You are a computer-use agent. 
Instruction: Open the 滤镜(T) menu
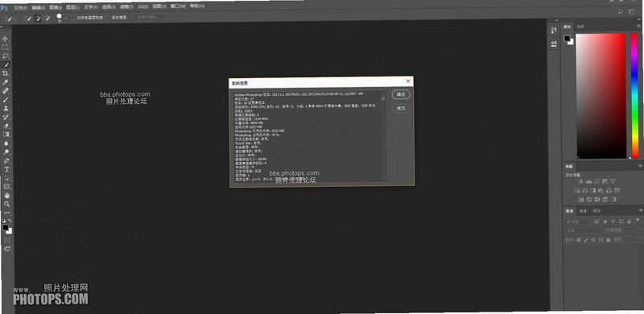click(x=126, y=7)
